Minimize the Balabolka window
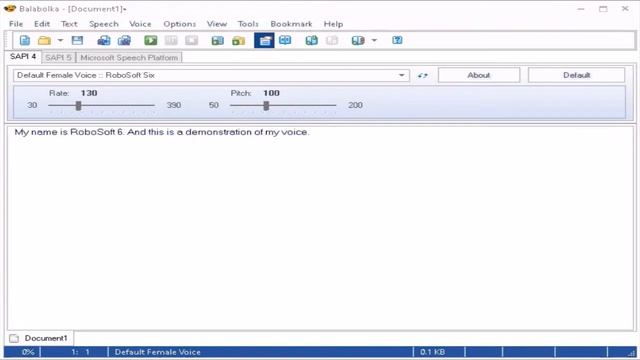The image size is (640, 360). 581,9
